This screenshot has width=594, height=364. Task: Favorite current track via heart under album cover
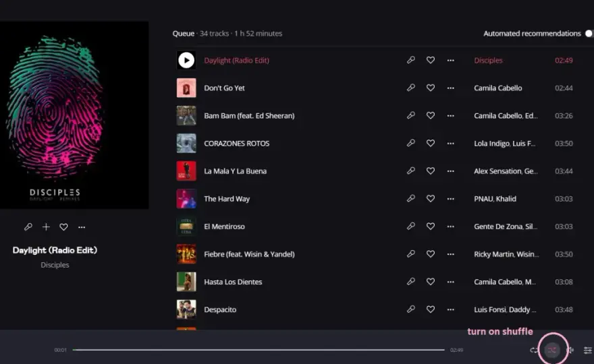[x=63, y=227]
